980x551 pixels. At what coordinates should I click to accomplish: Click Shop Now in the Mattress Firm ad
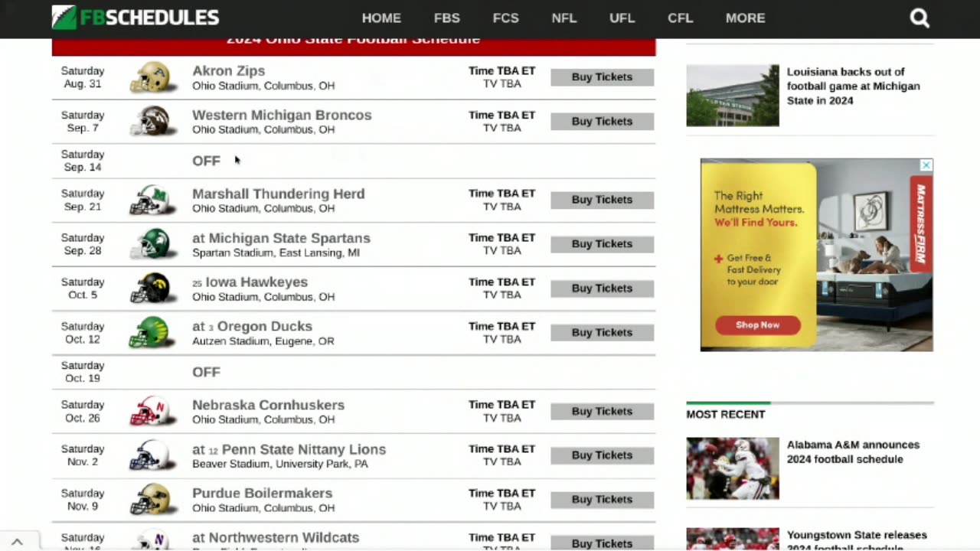click(x=758, y=324)
